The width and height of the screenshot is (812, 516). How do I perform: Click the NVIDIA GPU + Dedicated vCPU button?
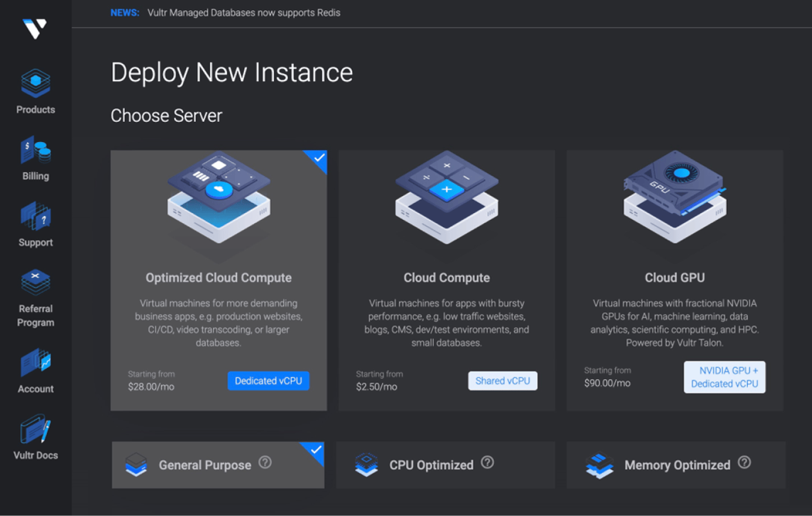(725, 377)
